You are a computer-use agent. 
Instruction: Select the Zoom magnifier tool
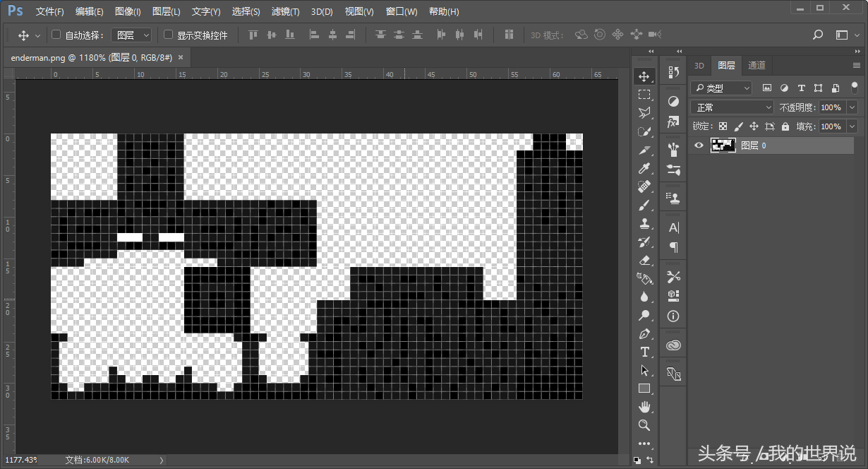coord(644,425)
